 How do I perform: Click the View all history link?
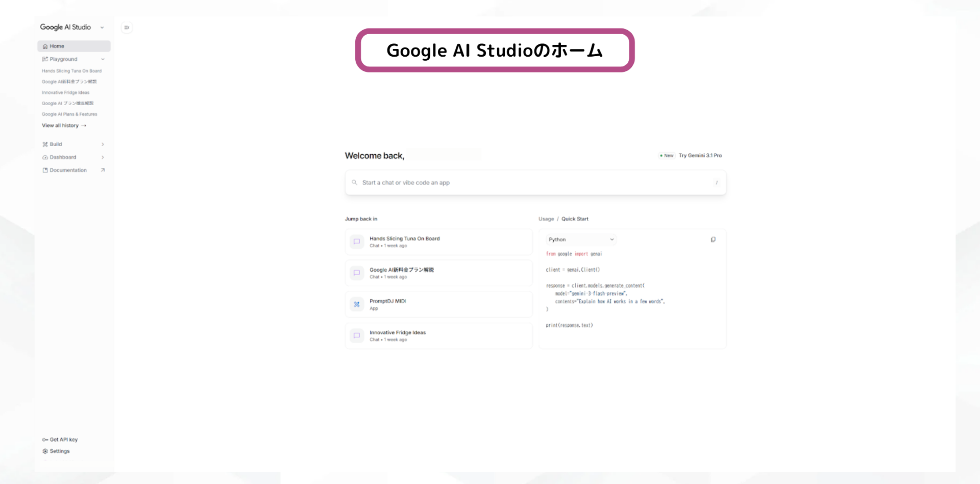[x=63, y=126]
